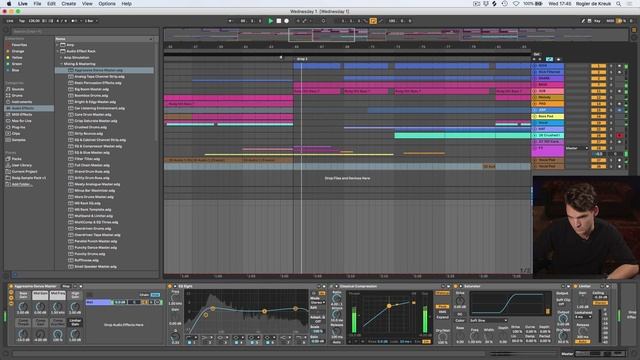The image size is (640, 360).
Task: Click the compressor Makeup button
Action: click(x=442, y=293)
